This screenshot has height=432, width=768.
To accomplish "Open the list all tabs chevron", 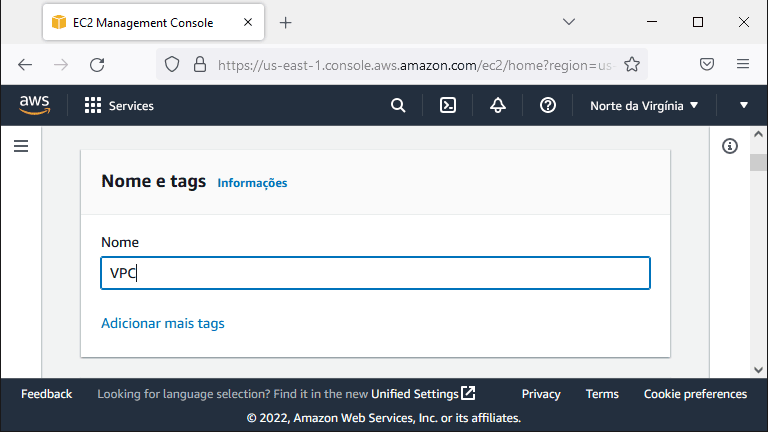I will [x=569, y=22].
